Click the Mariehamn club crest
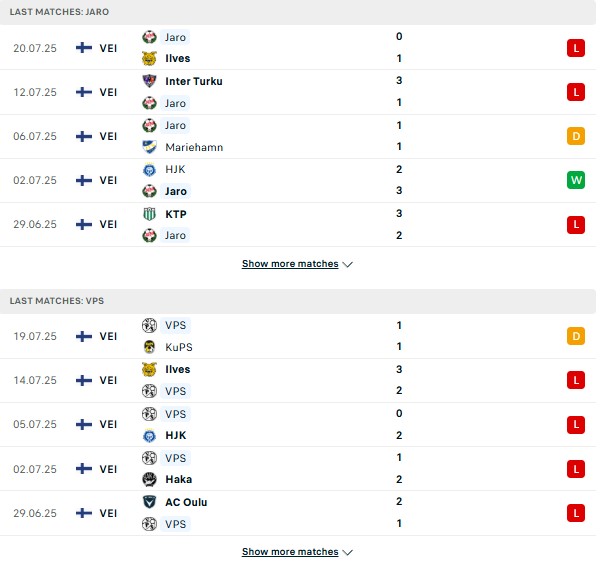Screen dimensions: 603x567 (x=149, y=147)
